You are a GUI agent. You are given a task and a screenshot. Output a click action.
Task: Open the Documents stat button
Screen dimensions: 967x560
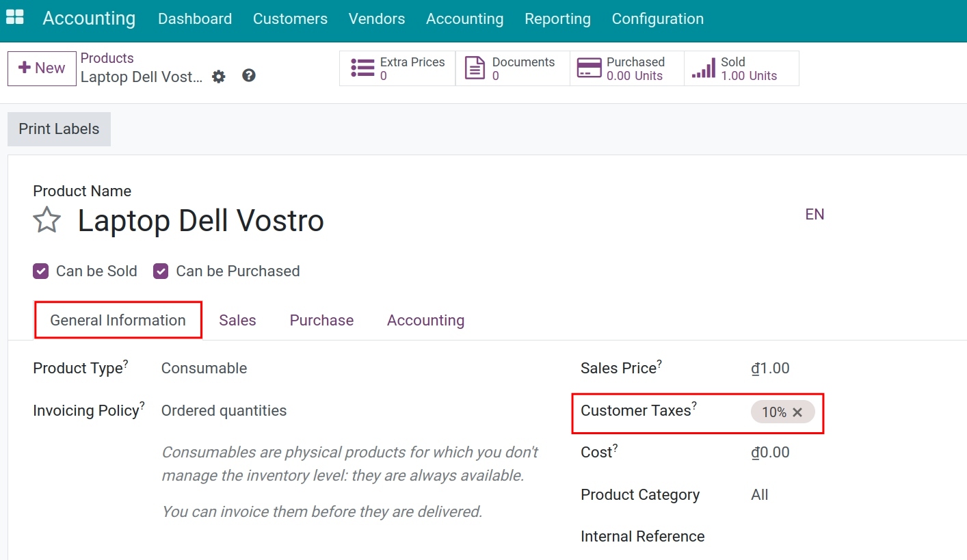pyautogui.click(x=513, y=68)
